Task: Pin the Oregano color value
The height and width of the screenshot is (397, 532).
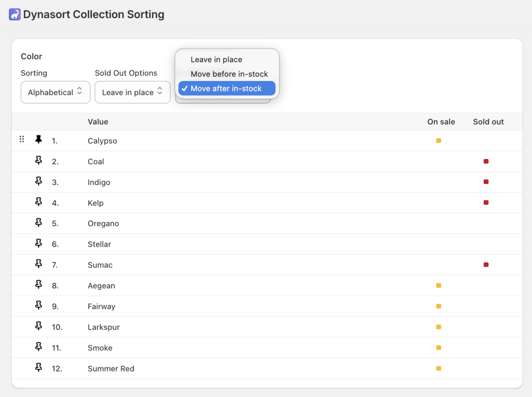Action: point(38,222)
